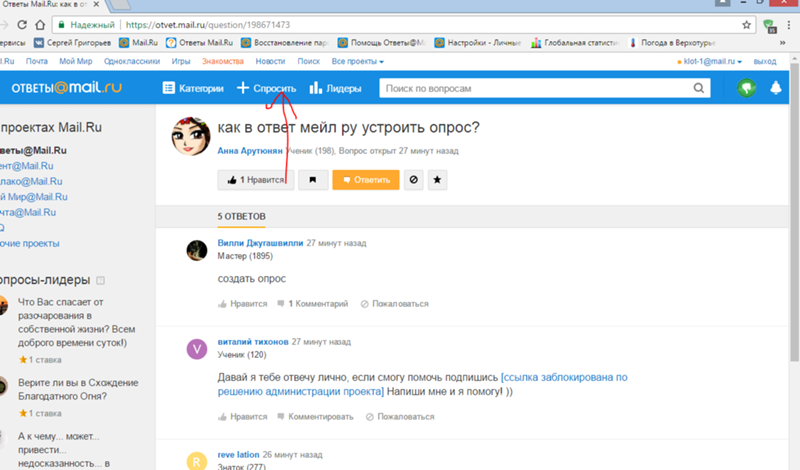This screenshot has width=800, height=470.
Task: Open 1 Комментарий under Вилли's answer
Action: [x=313, y=304]
